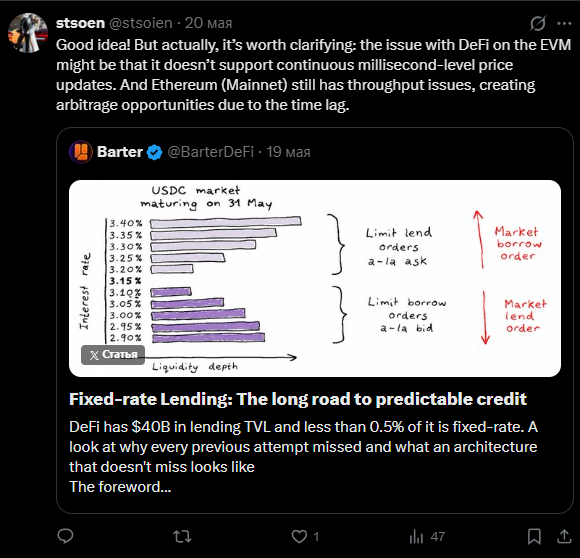
Task: Share the post via upload icon
Action: [564, 537]
